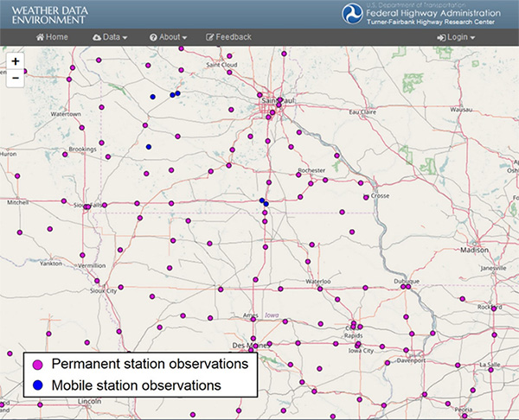The width and height of the screenshot is (519, 420).
Task: Click the blue mobile station legend swatch
Action: [x=38, y=385]
